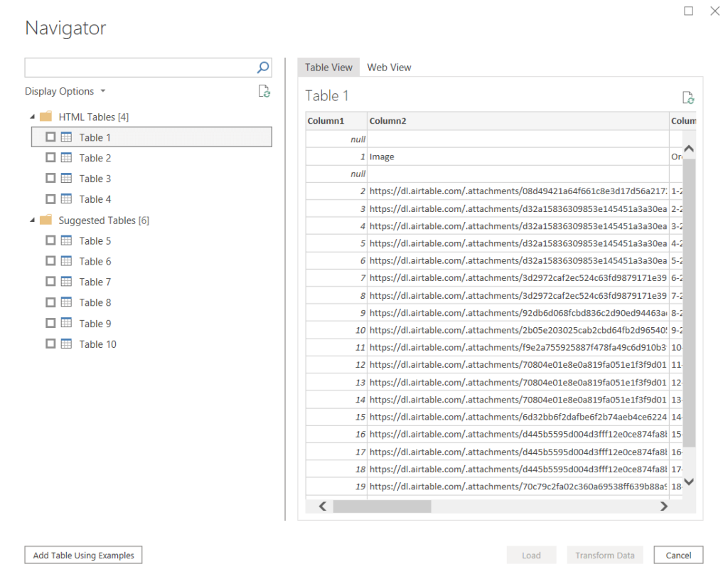Click the refresh icon beside the Table 1 preview
The image size is (728, 579).
pyautogui.click(x=687, y=97)
